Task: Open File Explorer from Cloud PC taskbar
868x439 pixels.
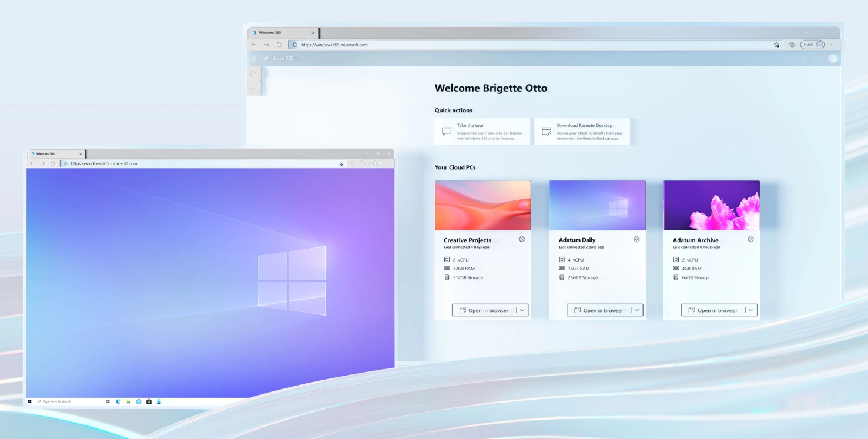Action: [x=128, y=401]
